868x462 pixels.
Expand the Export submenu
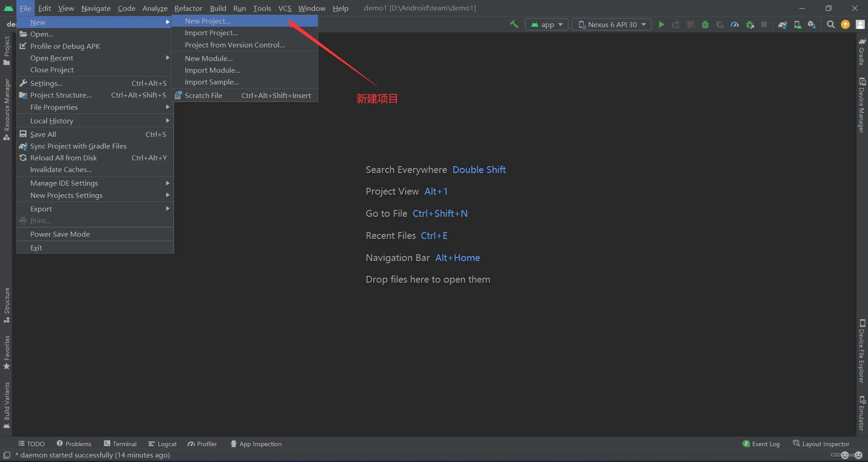pyautogui.click(x=95, y=209)
